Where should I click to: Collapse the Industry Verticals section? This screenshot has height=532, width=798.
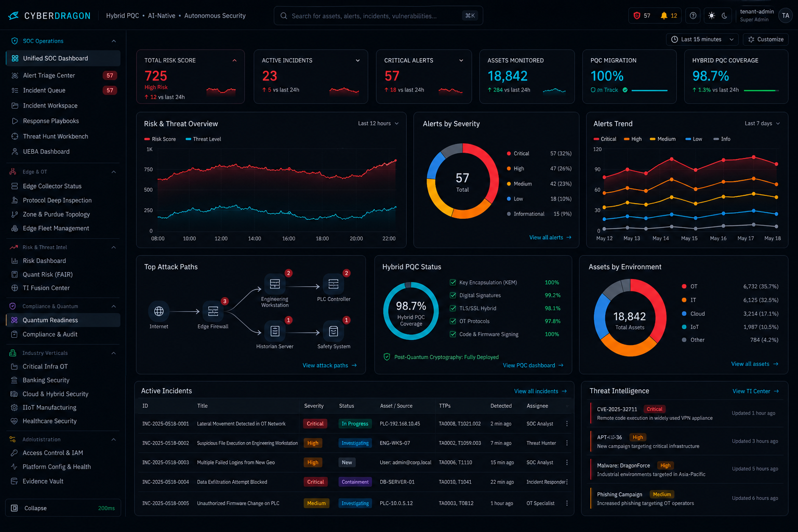(x=114, y=353)
